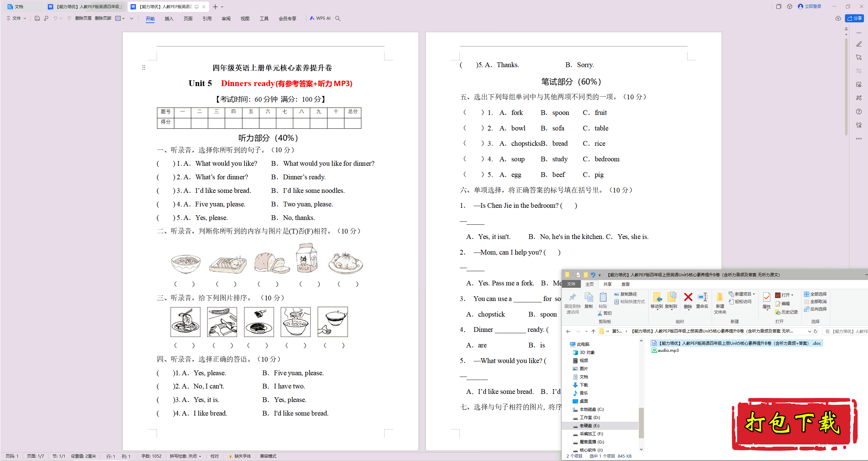
Task: Open Explorer address bar history dropdown
Action: [810, 332]
